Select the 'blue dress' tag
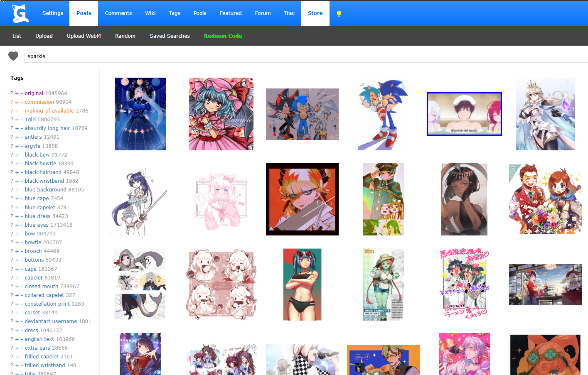588x375 pixels. 37,216
